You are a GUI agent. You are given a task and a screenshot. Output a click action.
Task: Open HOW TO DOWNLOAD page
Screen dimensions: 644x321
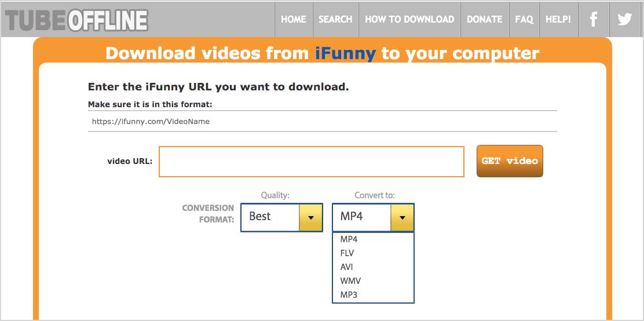tap(409, 19)
